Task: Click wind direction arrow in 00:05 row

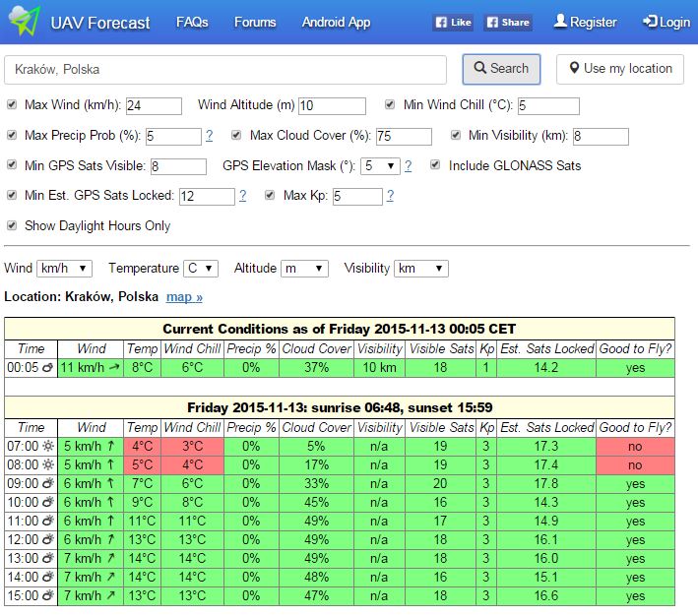Action: (x=114, y=367)
